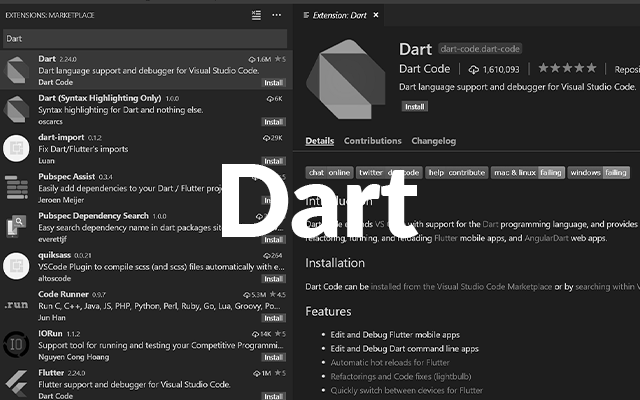Open the Flutter link in introduction text
The width and height of the screenshot is (640, 400).
(x=445, y=238)
